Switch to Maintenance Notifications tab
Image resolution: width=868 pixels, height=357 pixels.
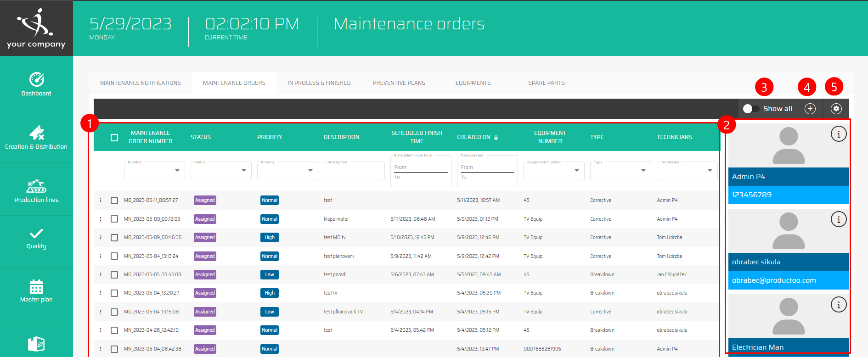(141, 83)
